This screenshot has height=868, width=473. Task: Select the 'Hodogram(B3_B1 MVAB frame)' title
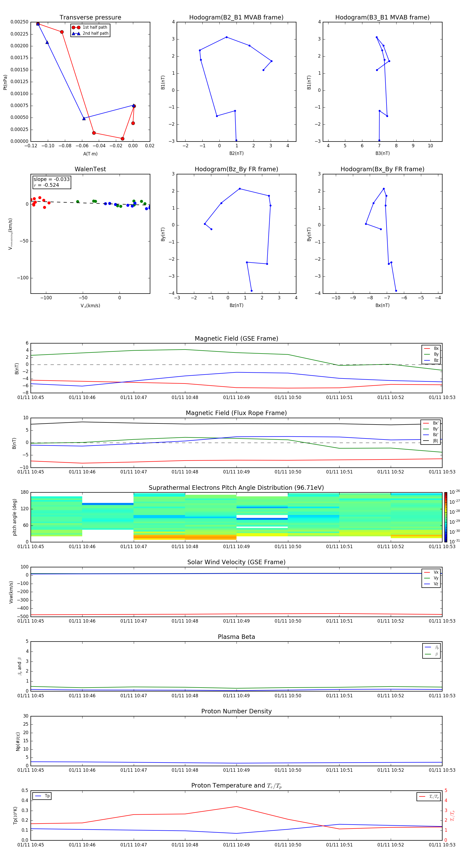pos(382,18)
